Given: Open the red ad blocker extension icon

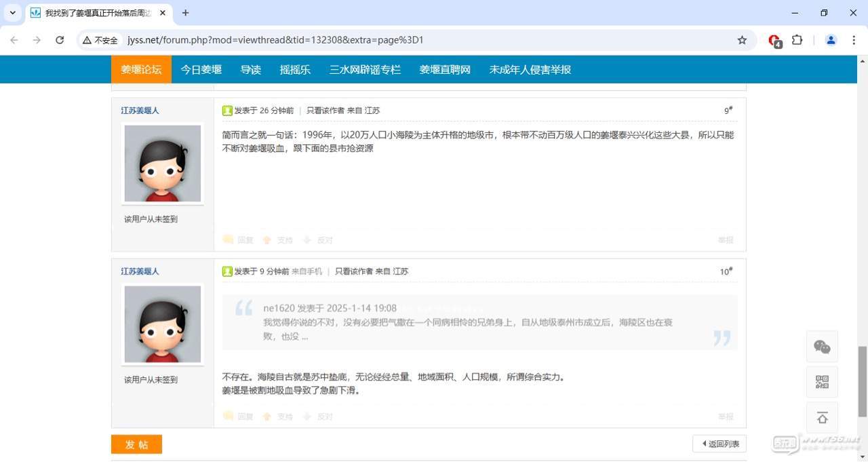Looking at the screenshot, I should (774, 41).
